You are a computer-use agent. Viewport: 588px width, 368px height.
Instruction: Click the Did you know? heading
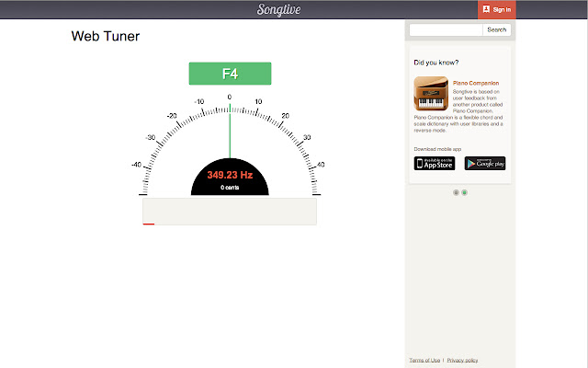pyautogui.click(x=436, y=63)
